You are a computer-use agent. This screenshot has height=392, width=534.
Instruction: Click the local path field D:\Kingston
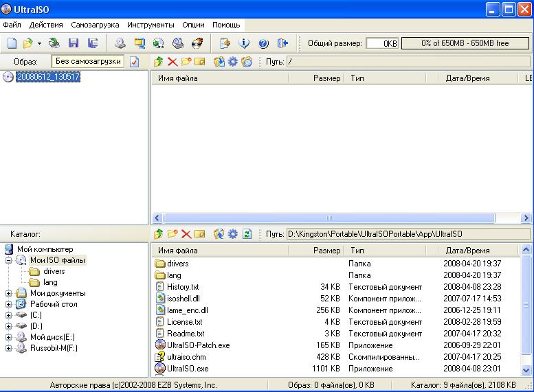(x=408, y=234)
